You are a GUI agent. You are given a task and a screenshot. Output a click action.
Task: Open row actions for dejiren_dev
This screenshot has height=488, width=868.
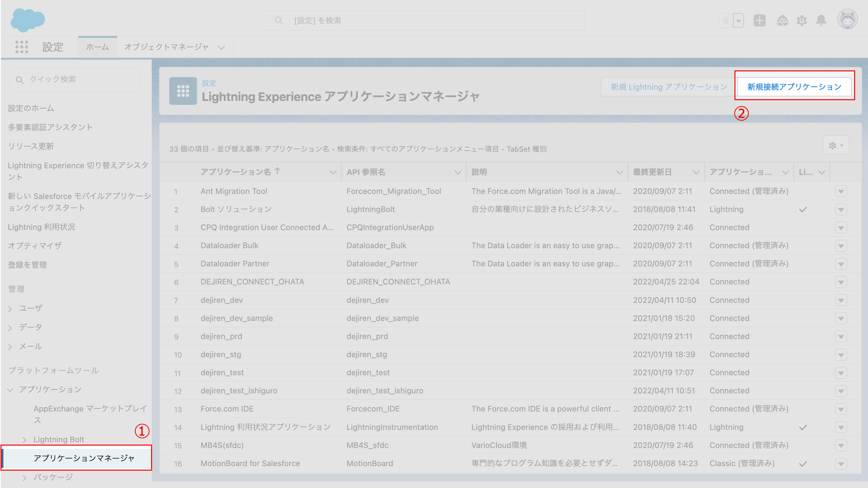841,300
